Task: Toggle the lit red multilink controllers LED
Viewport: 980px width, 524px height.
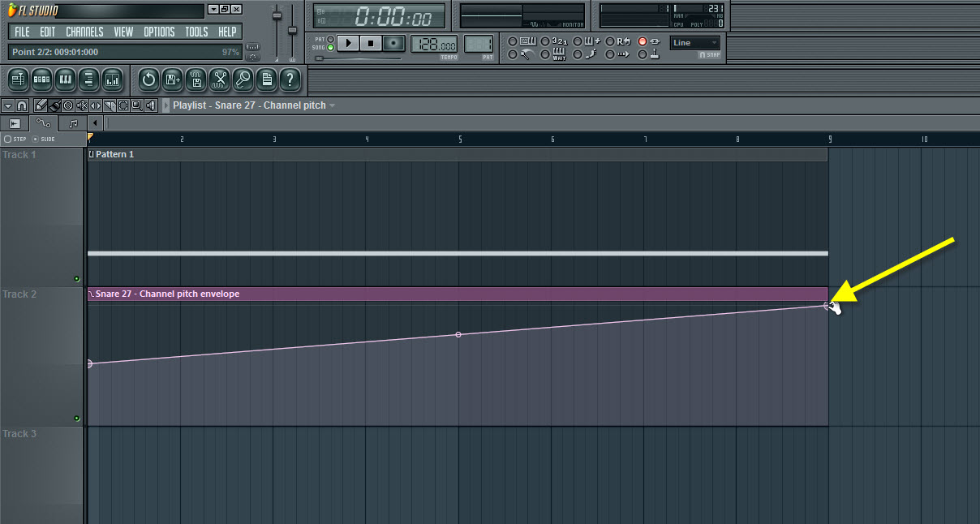Action: [643, 41]
